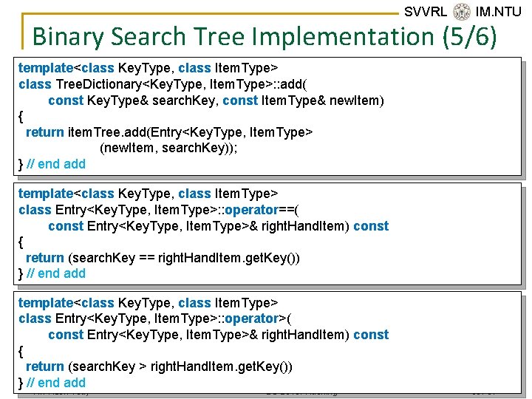The image size is (532, 399).
Task: Click the round university emblem logo
Action: 462,12
